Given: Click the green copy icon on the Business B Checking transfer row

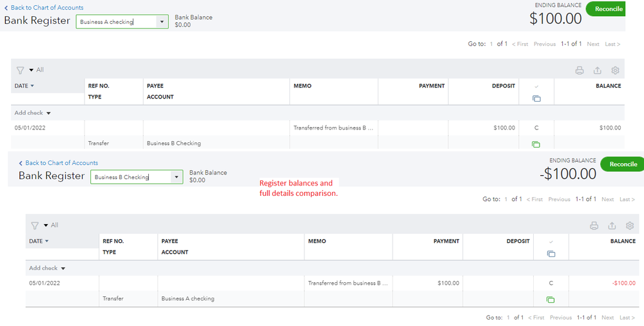Looking at the screenshot, I should 536,144.
